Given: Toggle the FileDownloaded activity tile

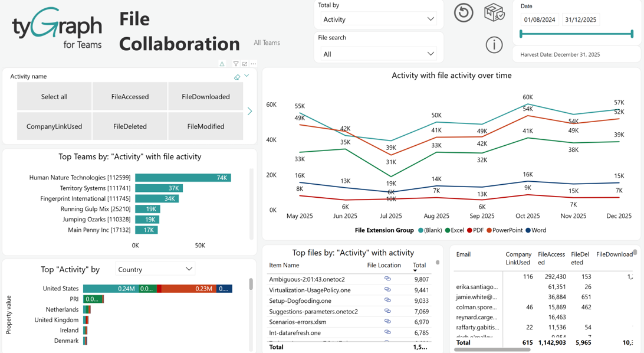Looking at the screenshot, I should 206,97.
